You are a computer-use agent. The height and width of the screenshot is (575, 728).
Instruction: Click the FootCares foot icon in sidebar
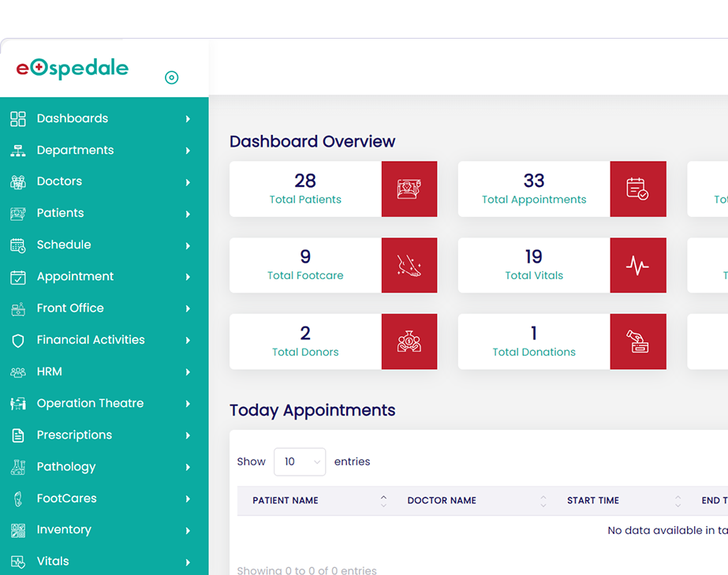point(18,498)
